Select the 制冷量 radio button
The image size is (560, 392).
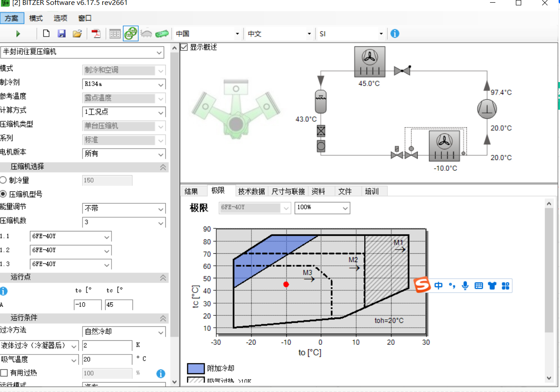point(4,180)
